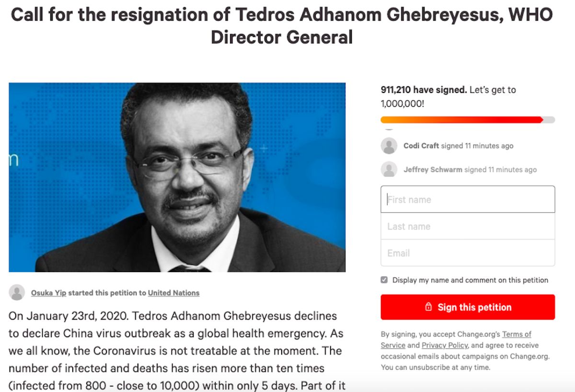The height and width of the screenshot is (392, 575).
Task: Click the petition description paragraph
Action: (x=176, y=351)
